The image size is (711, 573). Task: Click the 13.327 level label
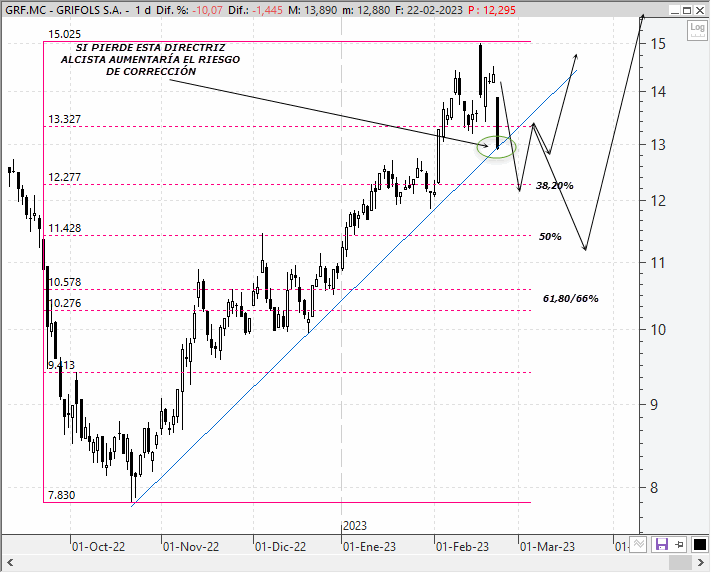tap(64, 119)
